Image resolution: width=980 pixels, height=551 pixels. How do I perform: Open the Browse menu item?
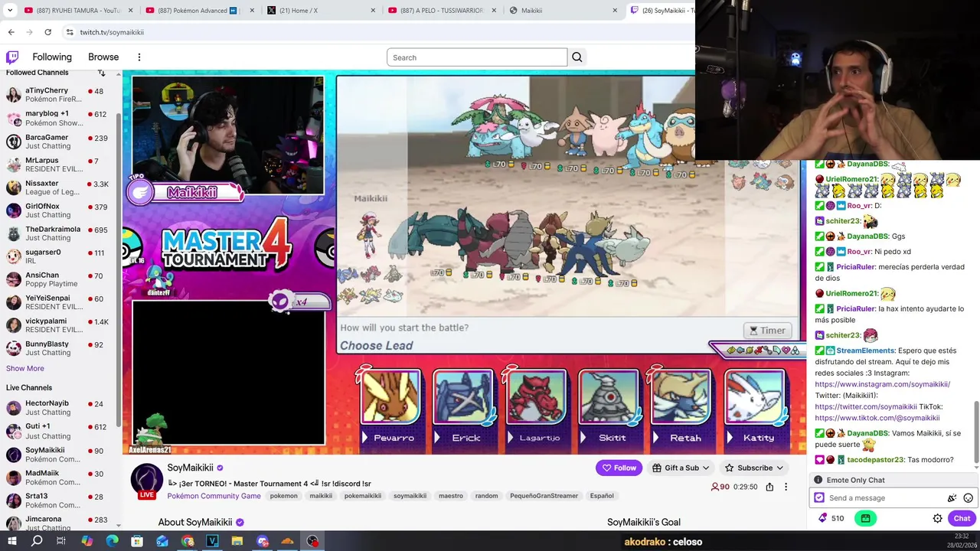tap(103, 57)
